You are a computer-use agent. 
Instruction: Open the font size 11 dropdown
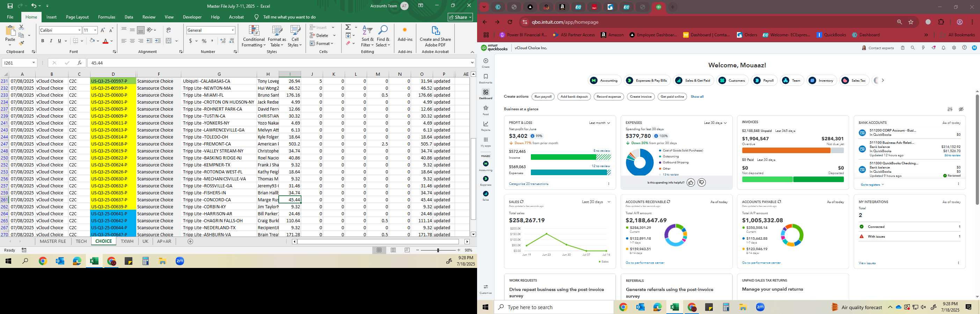pos(95,30)
